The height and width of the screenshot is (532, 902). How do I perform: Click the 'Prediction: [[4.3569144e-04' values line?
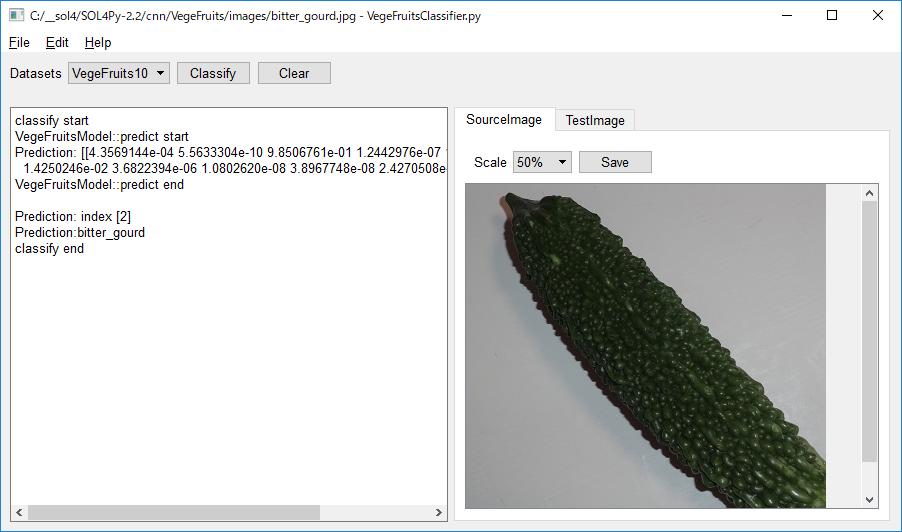(x=230, y=153)
